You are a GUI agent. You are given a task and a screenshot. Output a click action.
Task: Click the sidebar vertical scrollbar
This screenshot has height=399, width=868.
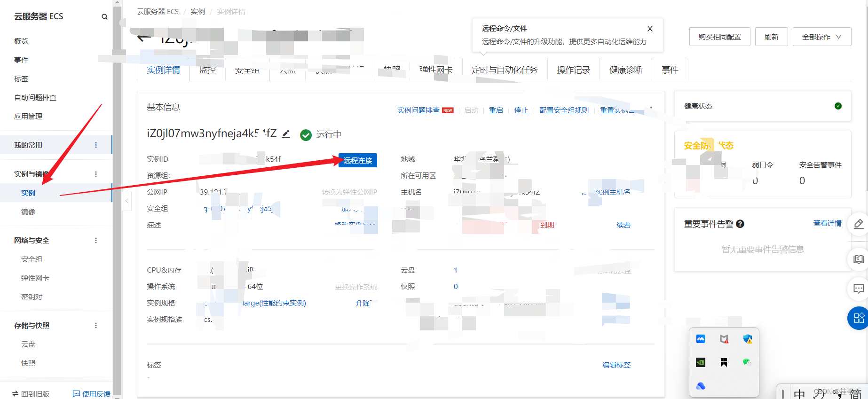[117, 199]
